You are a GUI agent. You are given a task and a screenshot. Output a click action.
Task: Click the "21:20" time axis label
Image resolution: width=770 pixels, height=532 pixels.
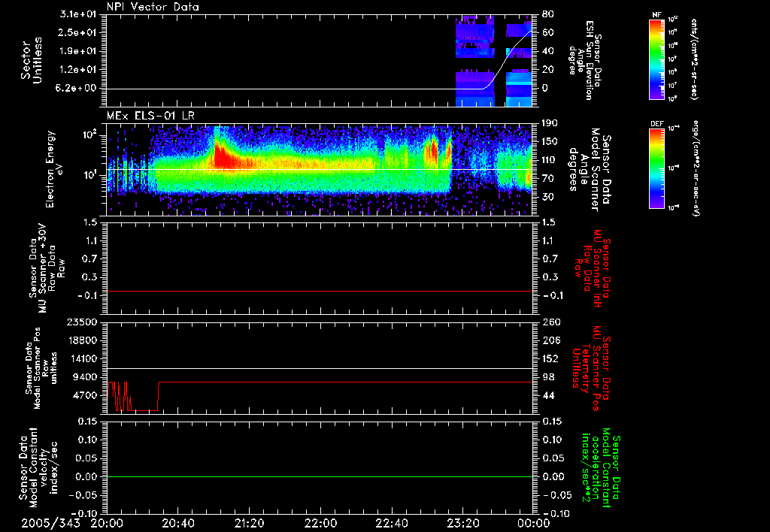(249, 523)
